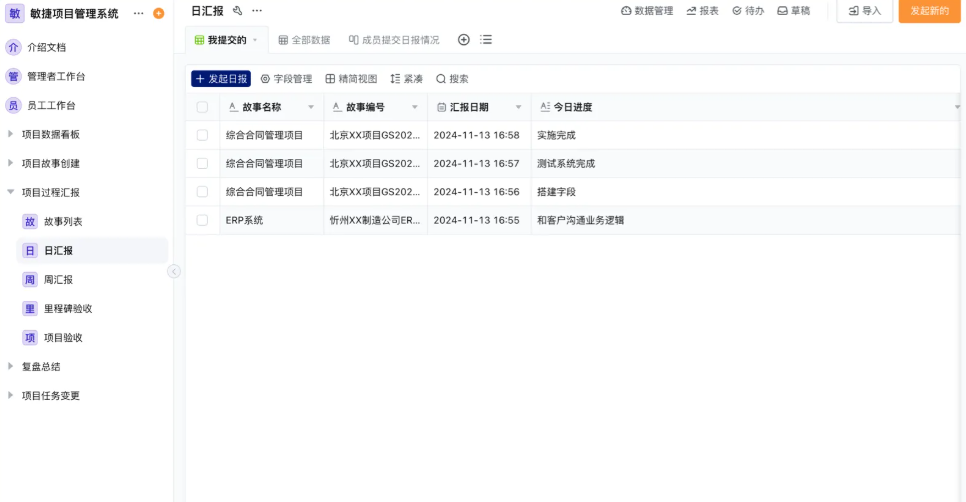This screenshot has width=966, height=502.
Task: Open 字段管理 field management
Action: 286,79
